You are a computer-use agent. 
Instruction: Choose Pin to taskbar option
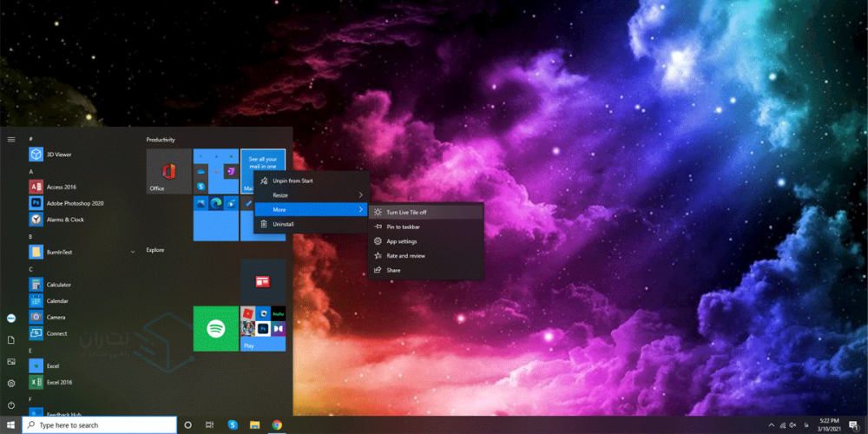pos(403,227)
